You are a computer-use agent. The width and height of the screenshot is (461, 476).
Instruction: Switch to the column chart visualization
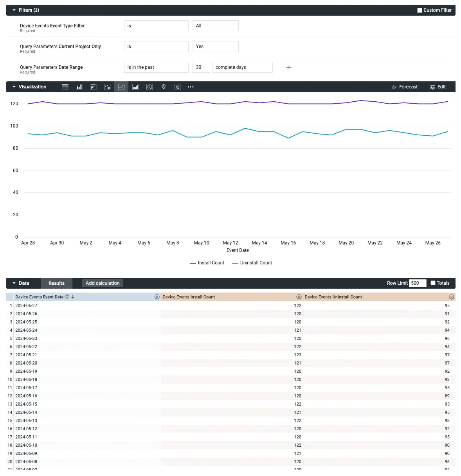pos(79,87)
